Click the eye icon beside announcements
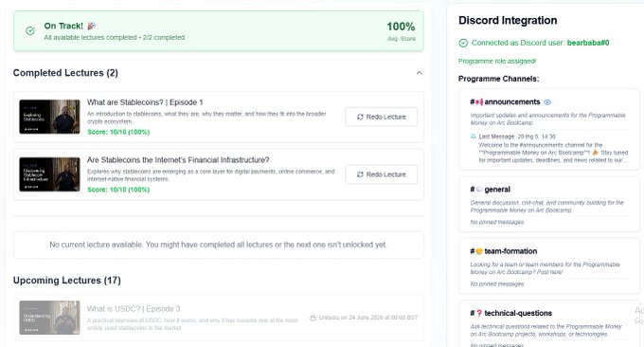The width and height of the screenshot is (644, 347). [x=547, y=102]
